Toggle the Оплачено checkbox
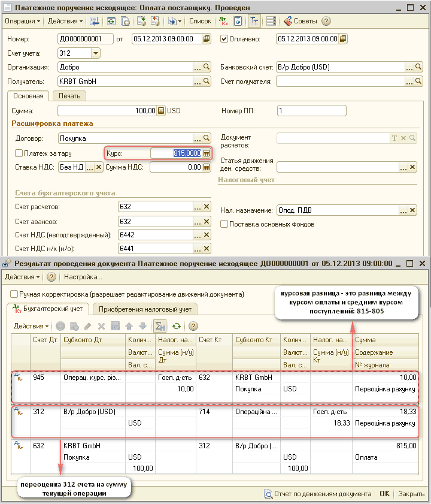The image size is (431, 504). [224, 39]
